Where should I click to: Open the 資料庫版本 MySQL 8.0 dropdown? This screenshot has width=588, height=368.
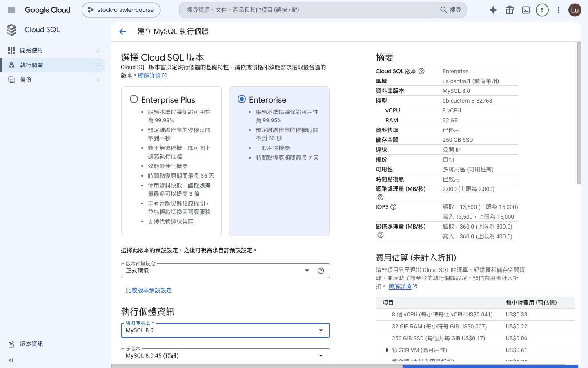[x=225, y=330]
